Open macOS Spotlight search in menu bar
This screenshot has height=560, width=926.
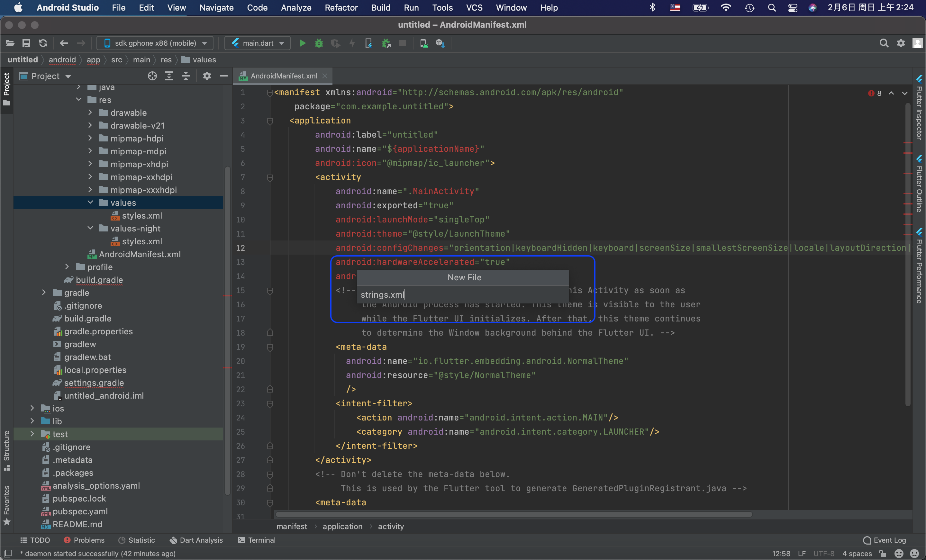[x=772, y=7]
